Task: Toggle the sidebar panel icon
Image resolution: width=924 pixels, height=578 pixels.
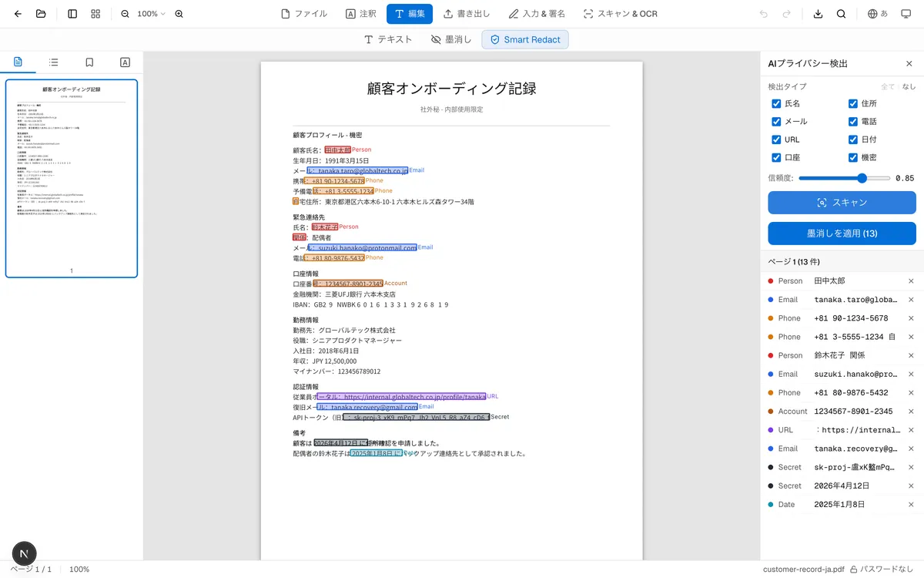Action: tap(72, 14)
